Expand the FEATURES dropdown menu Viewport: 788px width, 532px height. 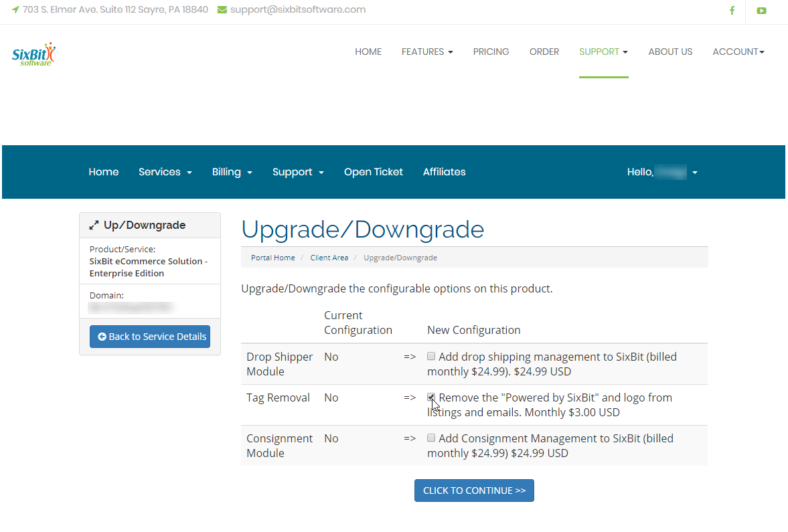tap(427, 52)
